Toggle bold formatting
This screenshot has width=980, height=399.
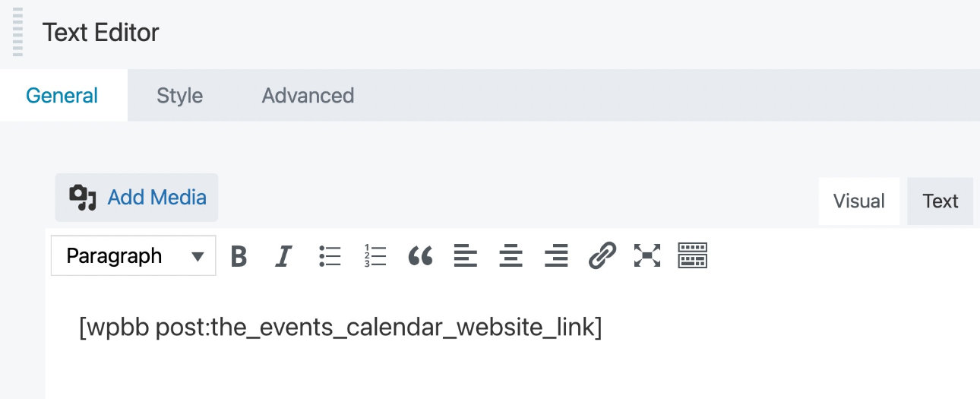(239, 256)
